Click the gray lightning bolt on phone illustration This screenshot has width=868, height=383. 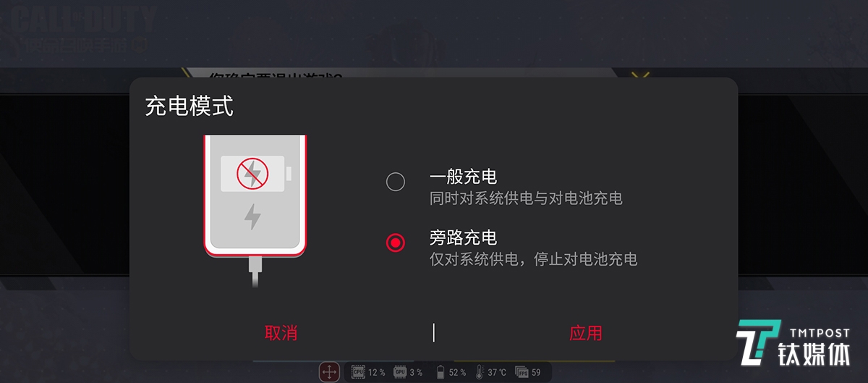coord(252,216)
